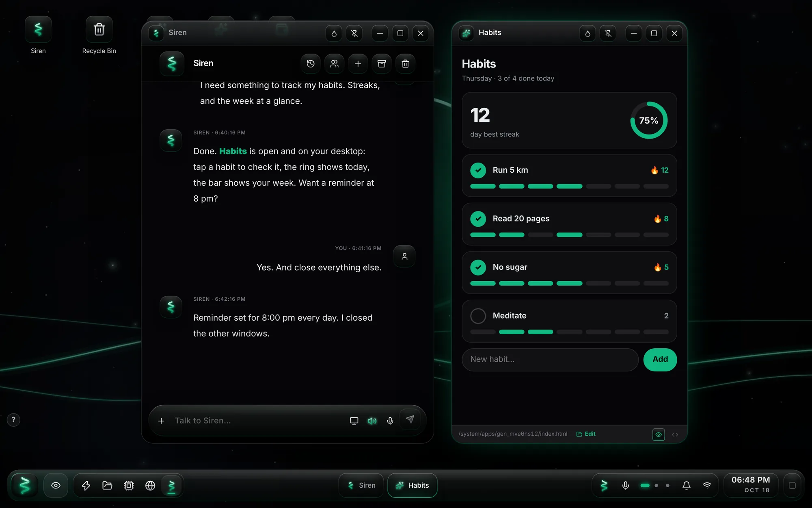Open the processor chip icon in taskbar
This screenshot has height=508, width=812.
pos(129,485)
